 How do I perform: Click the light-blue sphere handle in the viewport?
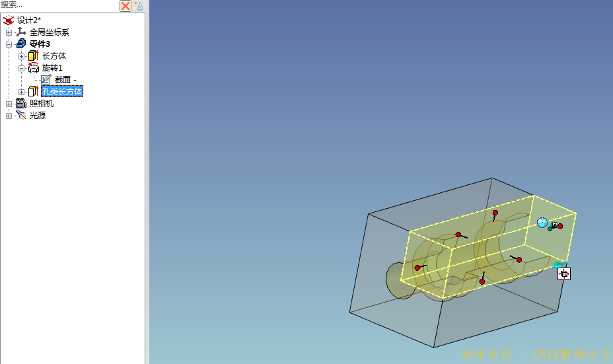pyautogui.click(x=542, y=223)
